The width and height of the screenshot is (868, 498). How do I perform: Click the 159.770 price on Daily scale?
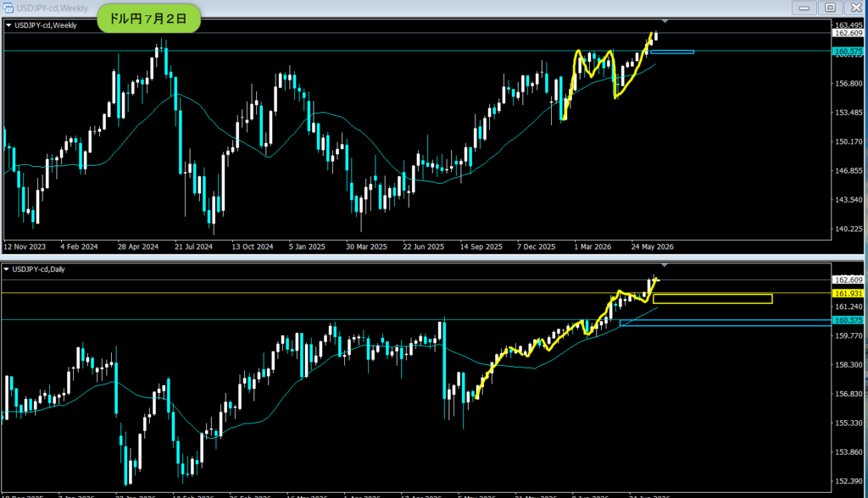coord(848,336)
